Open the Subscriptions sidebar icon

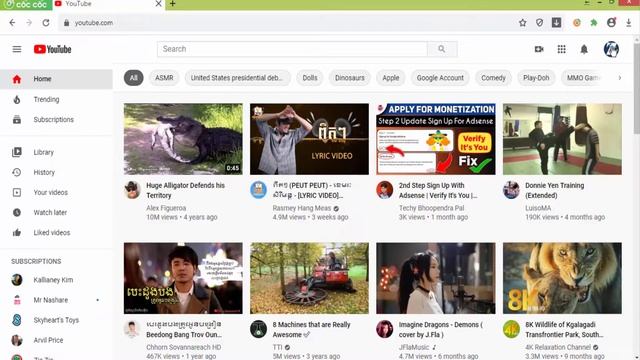(17, 120)
